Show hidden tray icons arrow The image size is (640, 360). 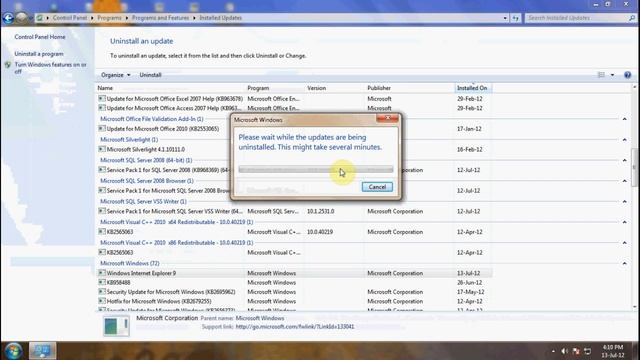click(553, 351)
